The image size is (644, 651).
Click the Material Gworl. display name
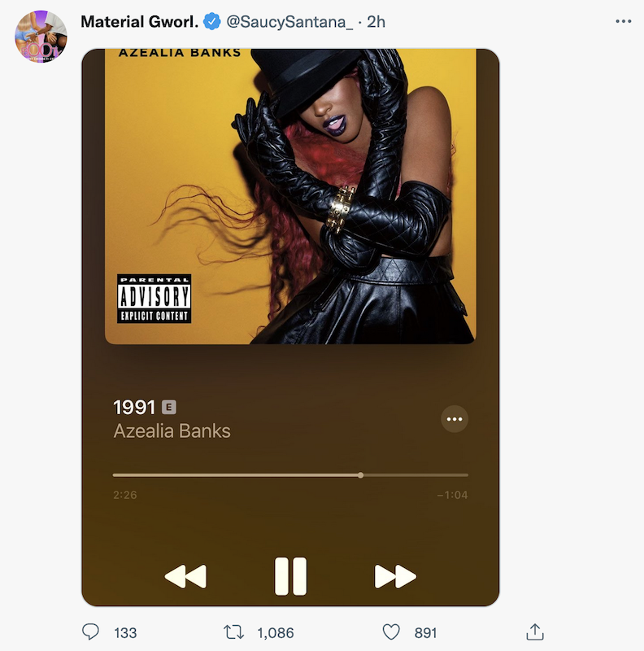139,22
